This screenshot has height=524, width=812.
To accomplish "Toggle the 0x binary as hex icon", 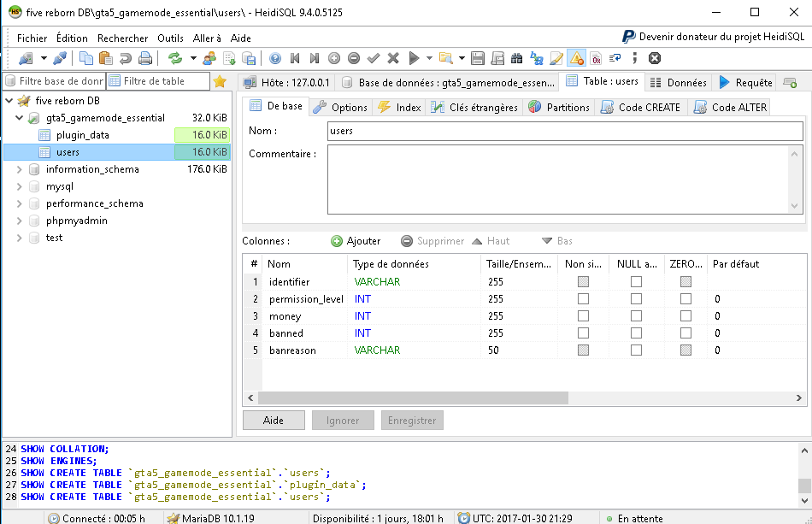I will pos(596,58).
